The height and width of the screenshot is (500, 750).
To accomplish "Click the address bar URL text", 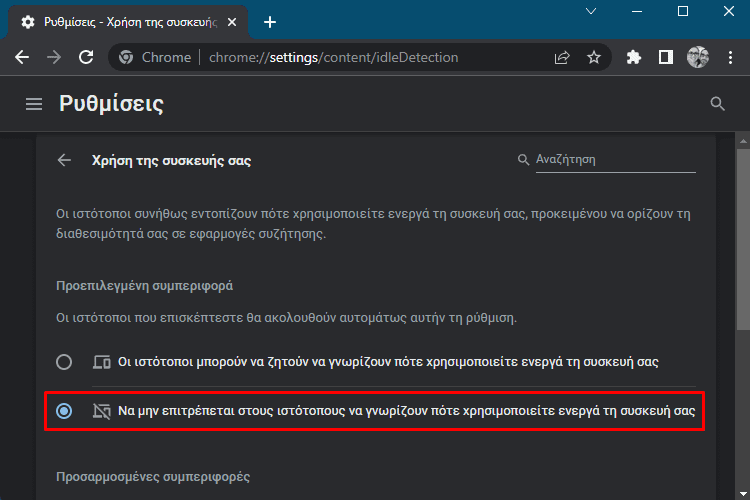I will pos(334,57).
